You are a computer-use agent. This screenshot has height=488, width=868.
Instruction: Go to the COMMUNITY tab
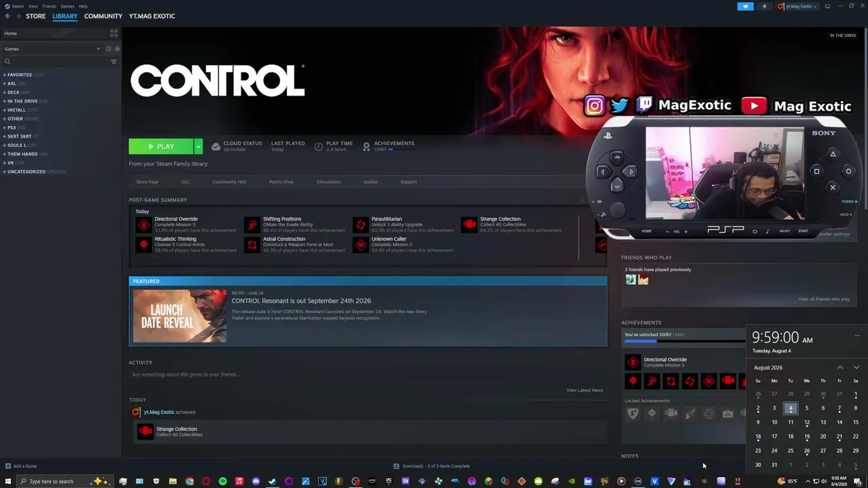tap(103, 16)
